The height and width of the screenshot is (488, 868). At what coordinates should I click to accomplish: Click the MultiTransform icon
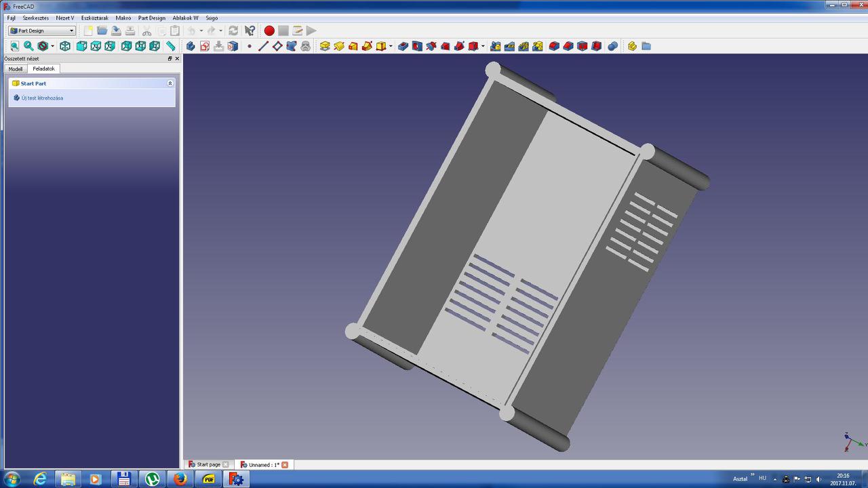click(x=538, y=46)
